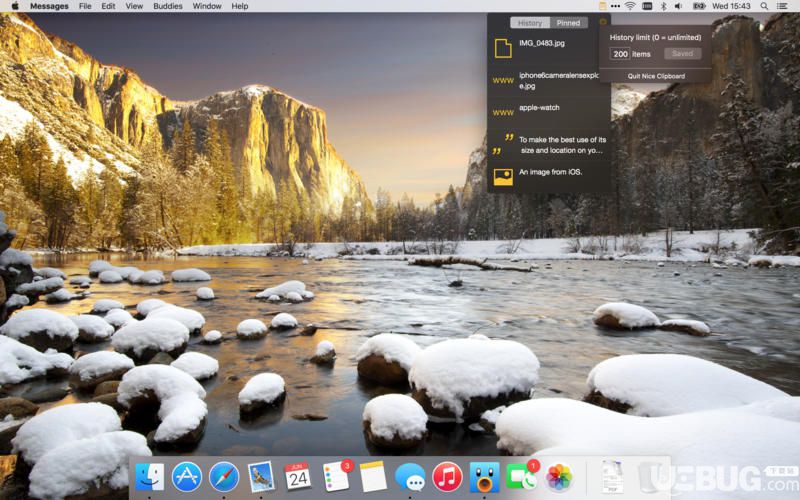Click the clock showing Wed 15:43
This screenshot has width=800, height=500.
coord(731,6)
